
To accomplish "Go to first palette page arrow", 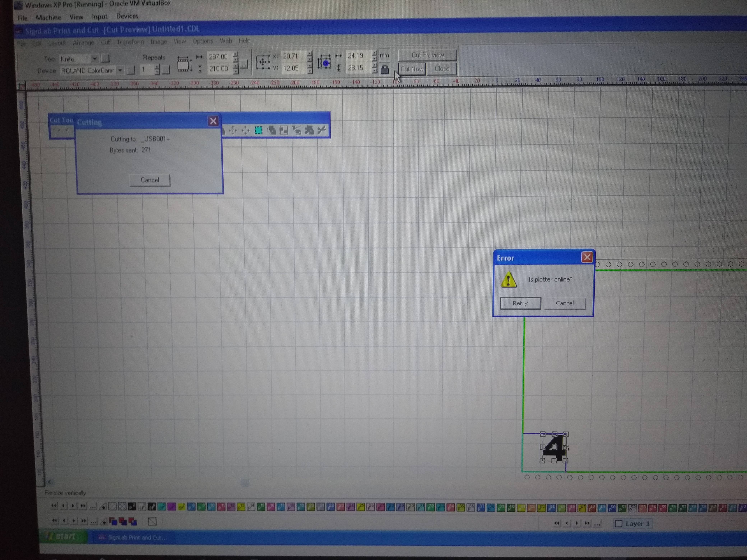I will (54, 506).
